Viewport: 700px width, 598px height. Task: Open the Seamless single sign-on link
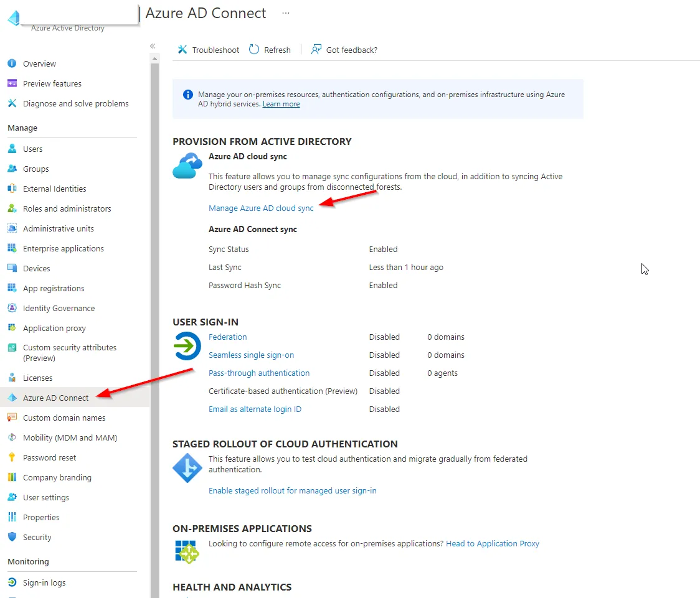coord(252,355)
